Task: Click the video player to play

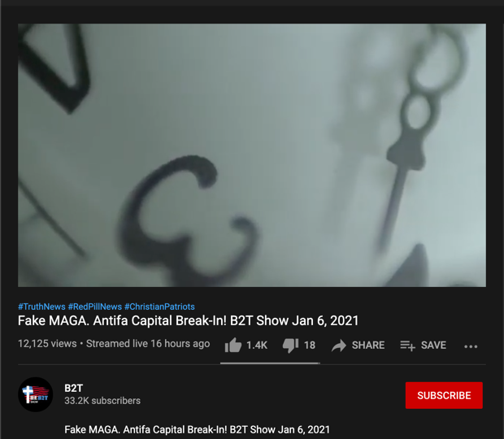Action: click(252, 155)
